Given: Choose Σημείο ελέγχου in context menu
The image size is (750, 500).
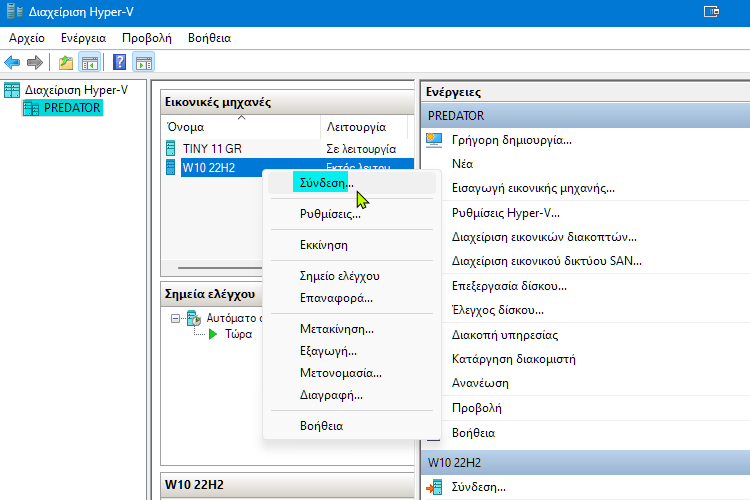Looking at the screenshot, I should pos(352,276).
